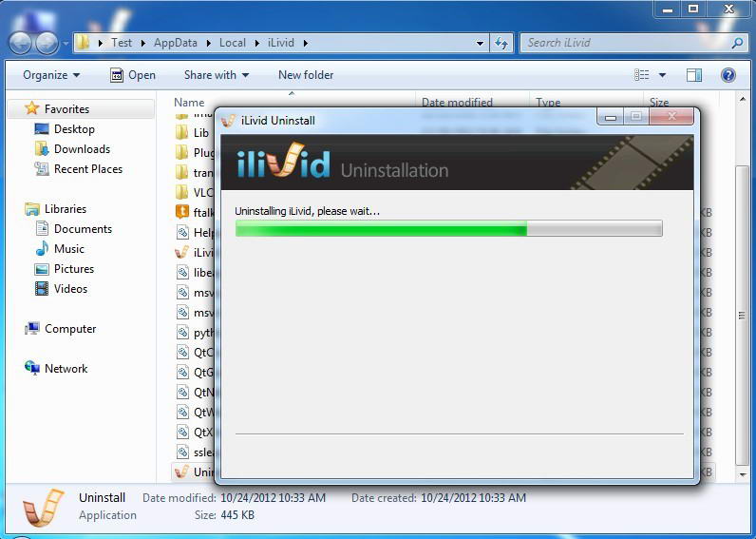Click the iLivid logo in uninstaller banner
Screen dimensions: 756x539
click(x=283, y=161)
